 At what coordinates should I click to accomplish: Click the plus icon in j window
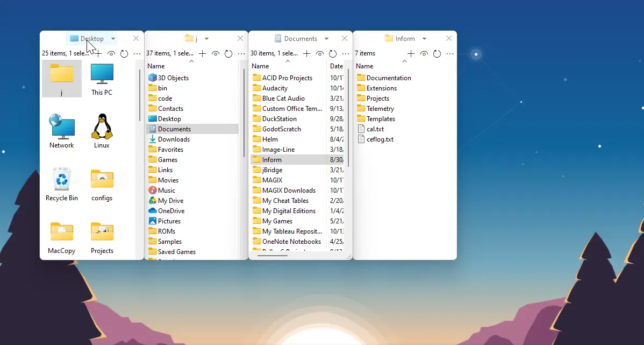pos(203,53)
